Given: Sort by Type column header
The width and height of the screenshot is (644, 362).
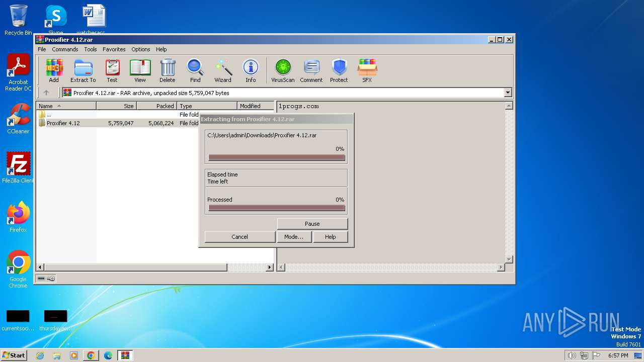Looking at the screenshot, I should (x=207, y=106).
